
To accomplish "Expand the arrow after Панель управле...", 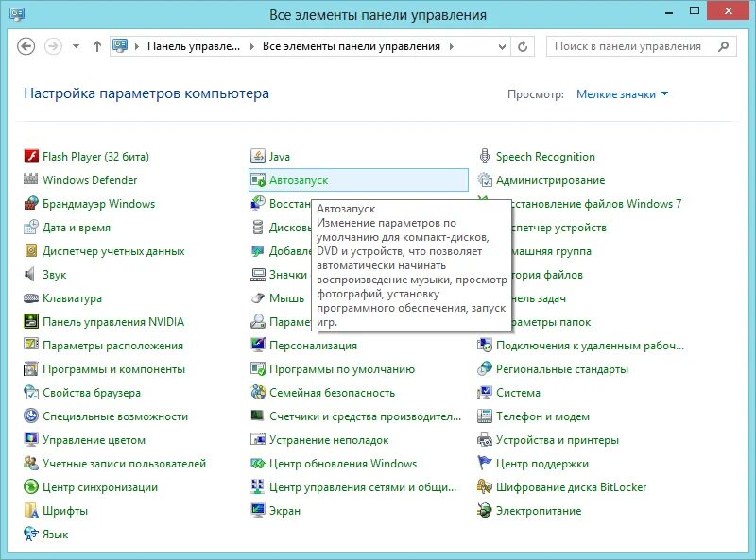I will coord(251,47).
